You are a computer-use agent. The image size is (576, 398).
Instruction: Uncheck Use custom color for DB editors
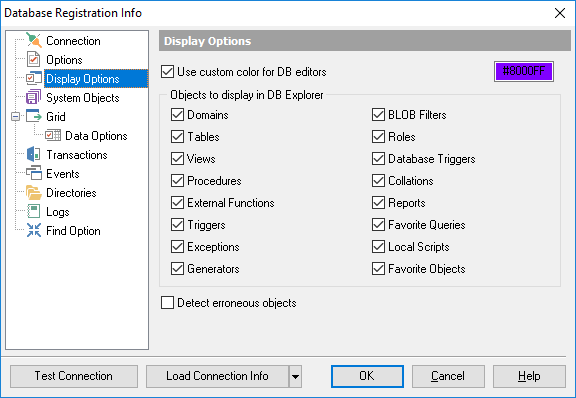point(168,72)
